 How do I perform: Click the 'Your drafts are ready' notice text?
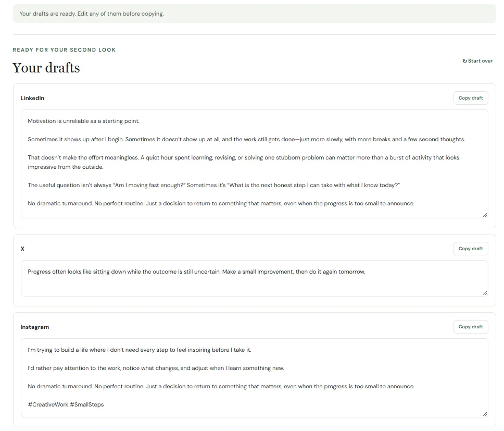(92, 14)
